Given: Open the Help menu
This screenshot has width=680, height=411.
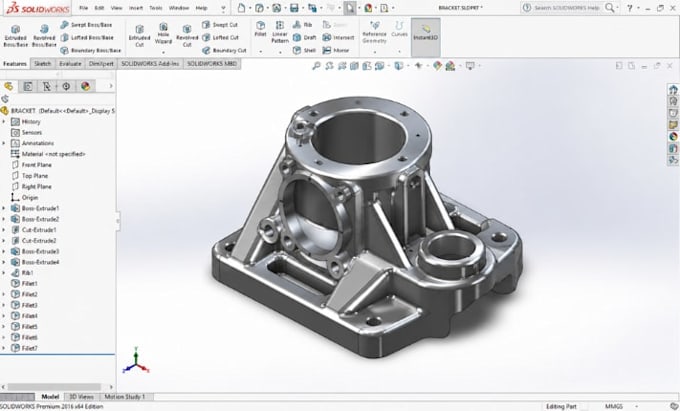Looking at the screenshot, I should (x=201, y=8).
